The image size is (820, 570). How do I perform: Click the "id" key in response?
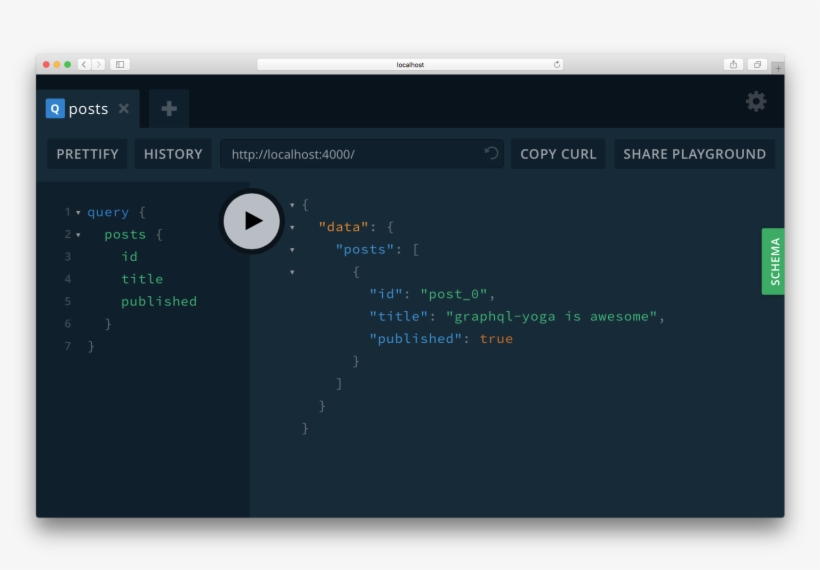(386, 294)
